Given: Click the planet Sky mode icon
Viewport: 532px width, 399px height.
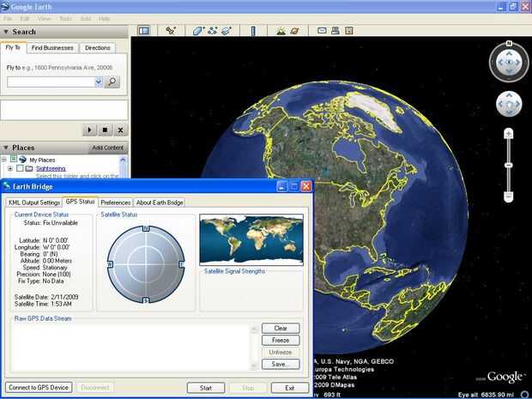Looking at the screenshot, I should pos(295,31).
